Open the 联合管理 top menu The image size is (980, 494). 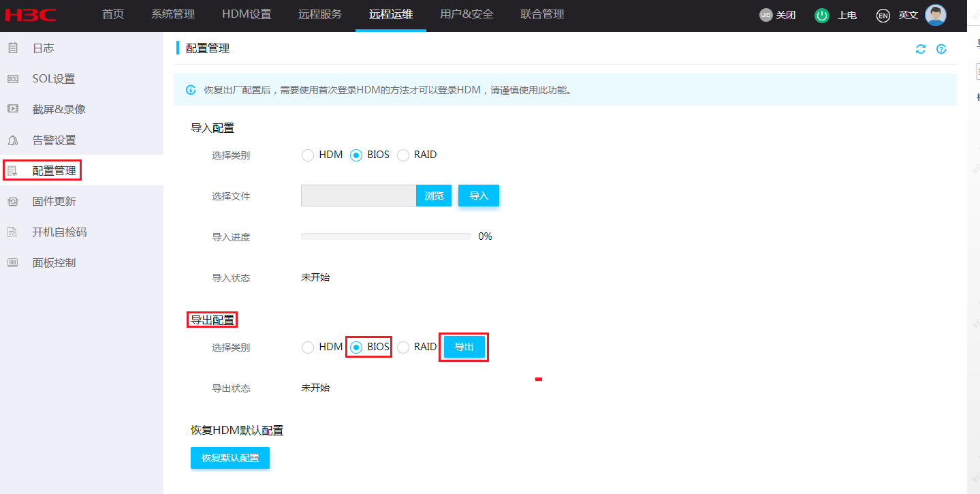542,14
